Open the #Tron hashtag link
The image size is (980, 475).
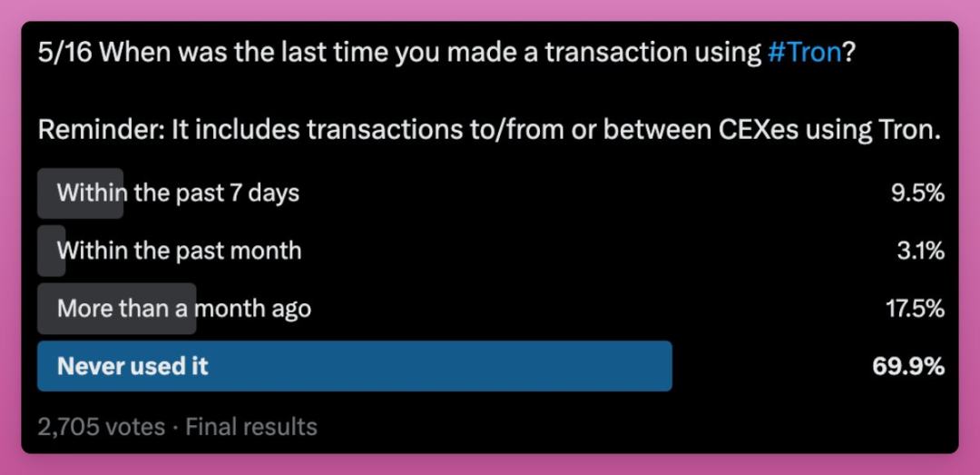(x=805, y=53)
